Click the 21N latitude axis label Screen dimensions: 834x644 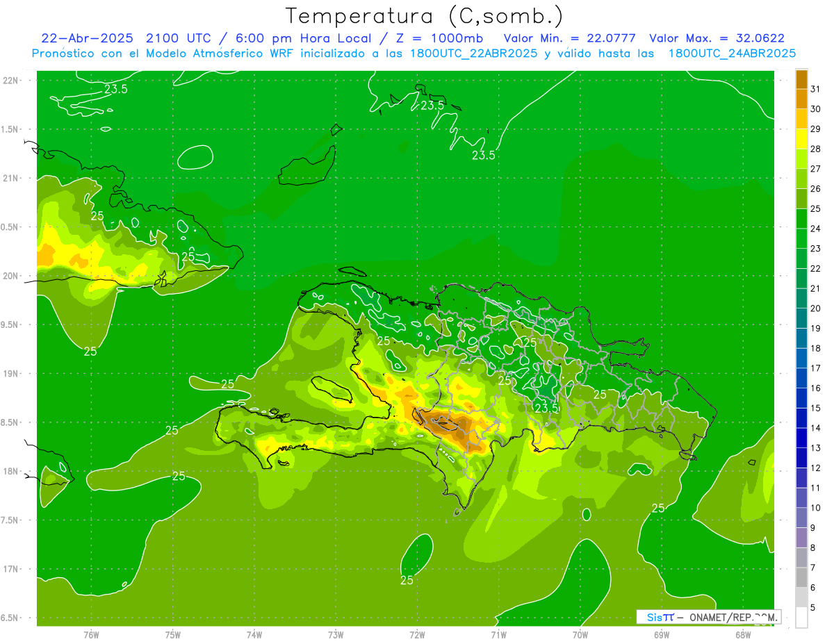click(10, 178)
